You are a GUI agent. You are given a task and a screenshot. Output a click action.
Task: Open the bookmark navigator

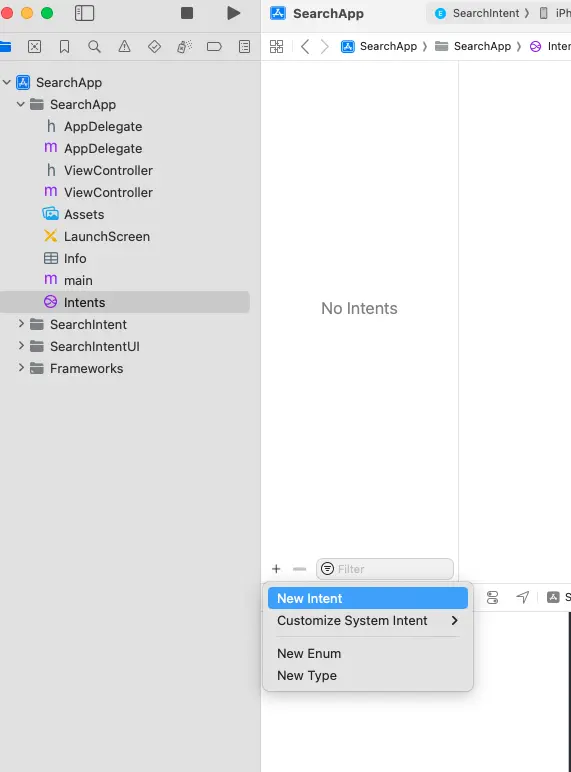click(x=64, y=47)
